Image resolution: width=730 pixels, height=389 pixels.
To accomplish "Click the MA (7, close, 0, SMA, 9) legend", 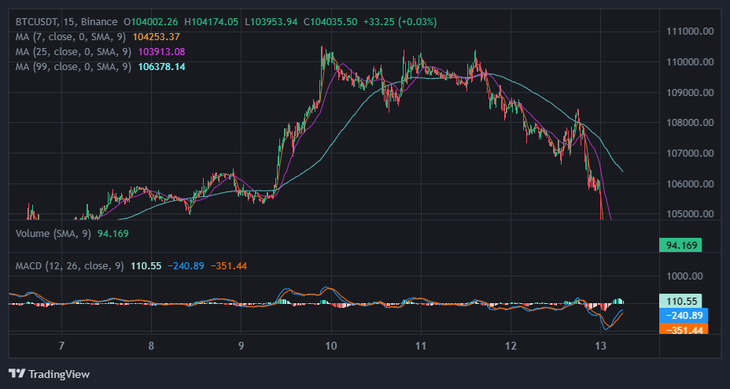I will click(71, 37).
